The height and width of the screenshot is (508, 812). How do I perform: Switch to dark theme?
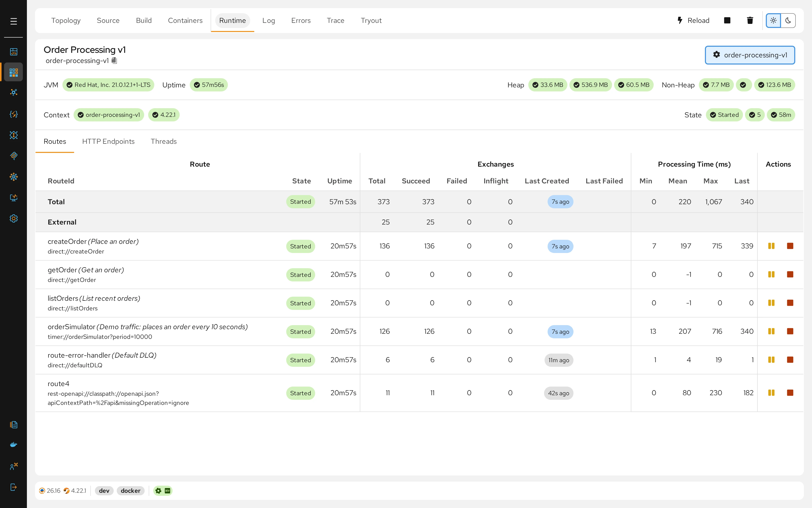tap(788, 21)
